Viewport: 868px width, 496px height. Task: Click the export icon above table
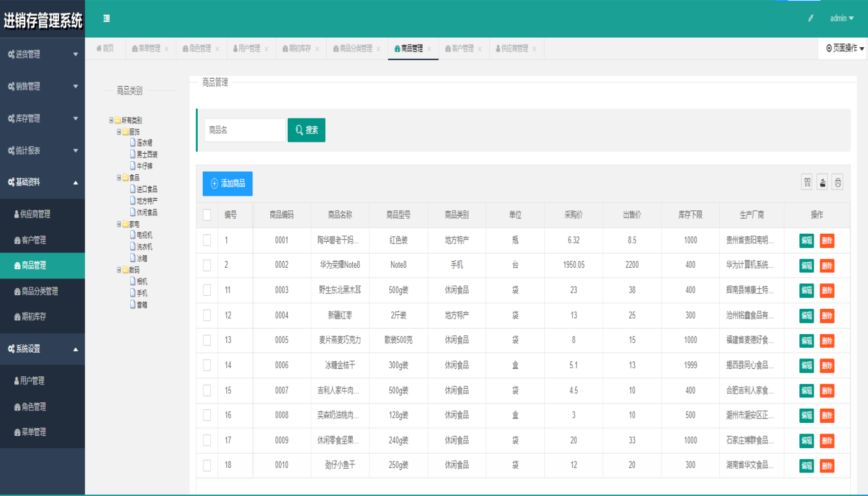pyautogui.click(x=823, y=182)
